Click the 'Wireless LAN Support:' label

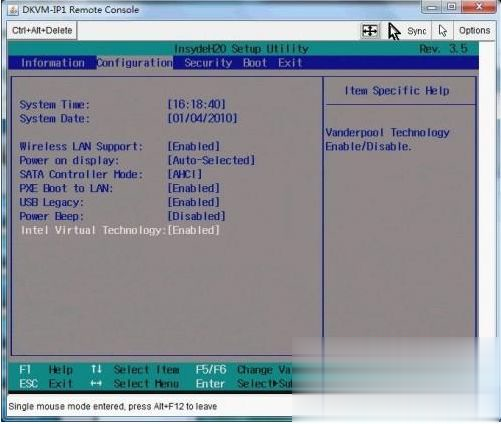pyautogui.click(x=81, y=146)
